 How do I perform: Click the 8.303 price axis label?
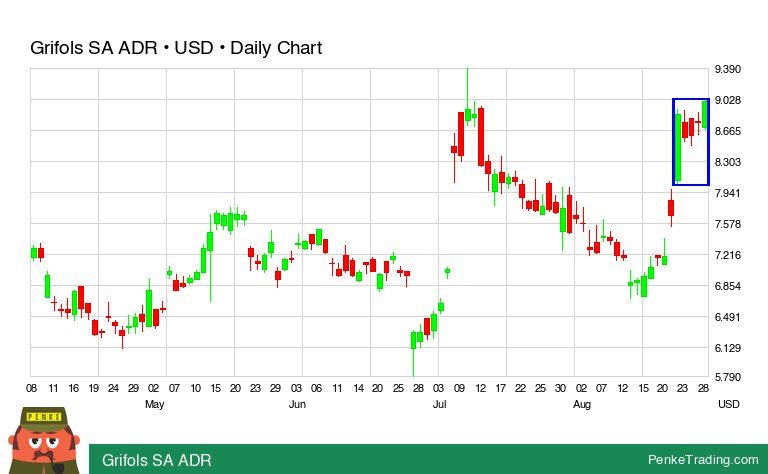tap(727, 162)
